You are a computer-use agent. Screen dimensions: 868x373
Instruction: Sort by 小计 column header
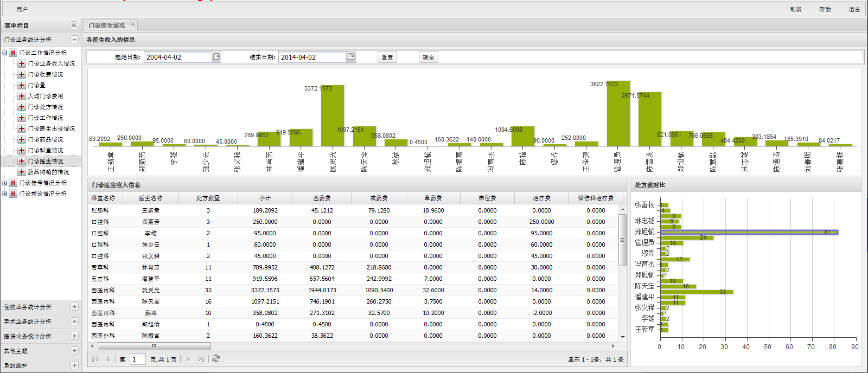265,198
